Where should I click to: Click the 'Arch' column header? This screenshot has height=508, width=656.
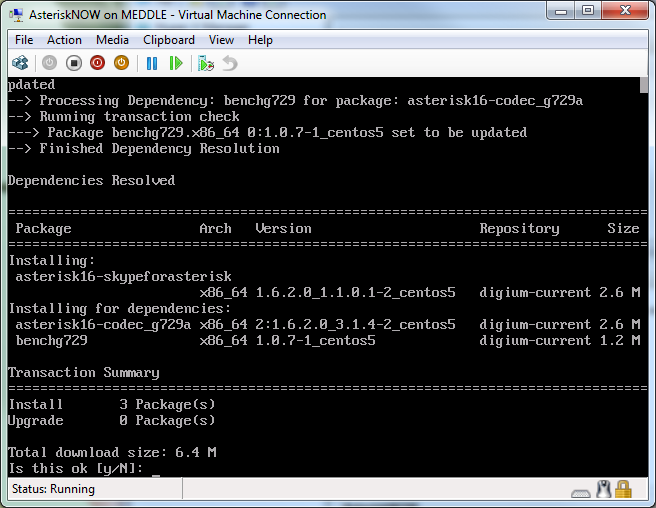215,228
